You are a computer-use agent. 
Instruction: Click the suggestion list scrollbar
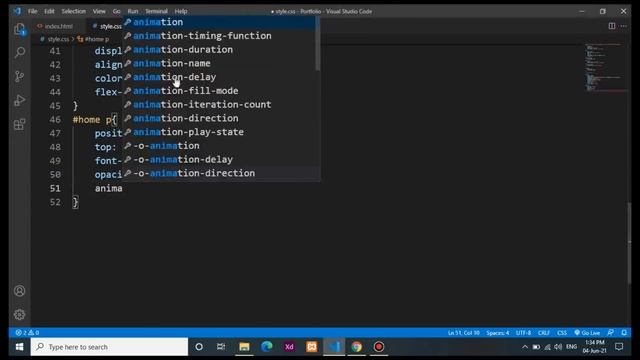click(318, 43)
